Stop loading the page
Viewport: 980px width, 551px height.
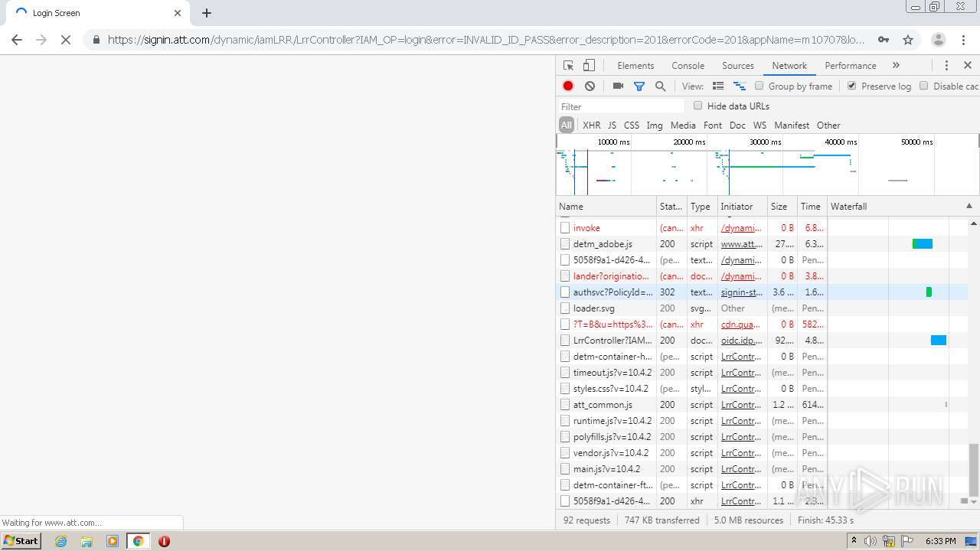tap(66, 40)
